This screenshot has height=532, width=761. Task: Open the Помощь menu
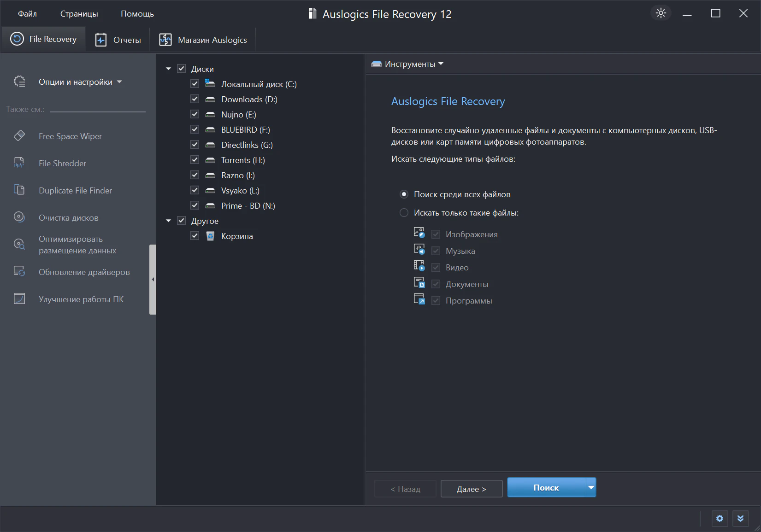coord(137,14)
